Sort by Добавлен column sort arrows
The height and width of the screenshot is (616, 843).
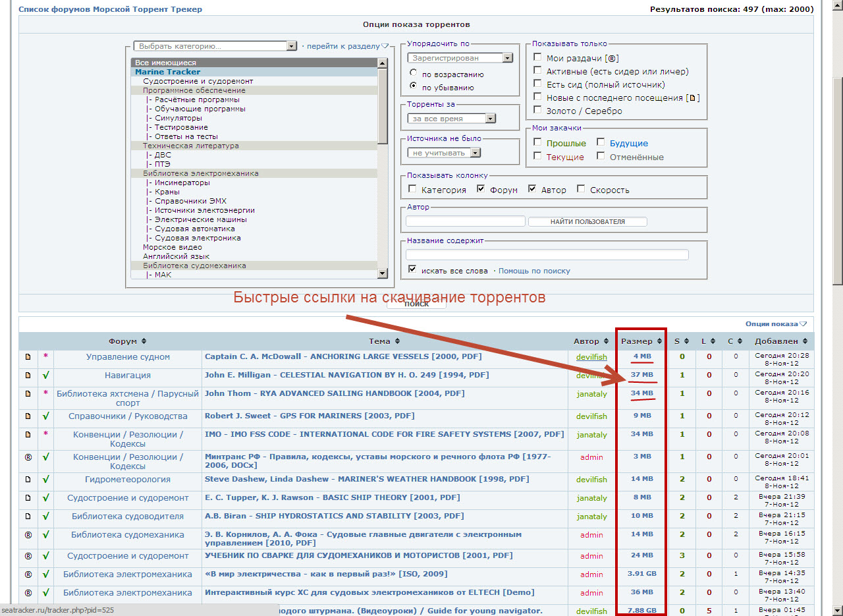coord(805,341)
